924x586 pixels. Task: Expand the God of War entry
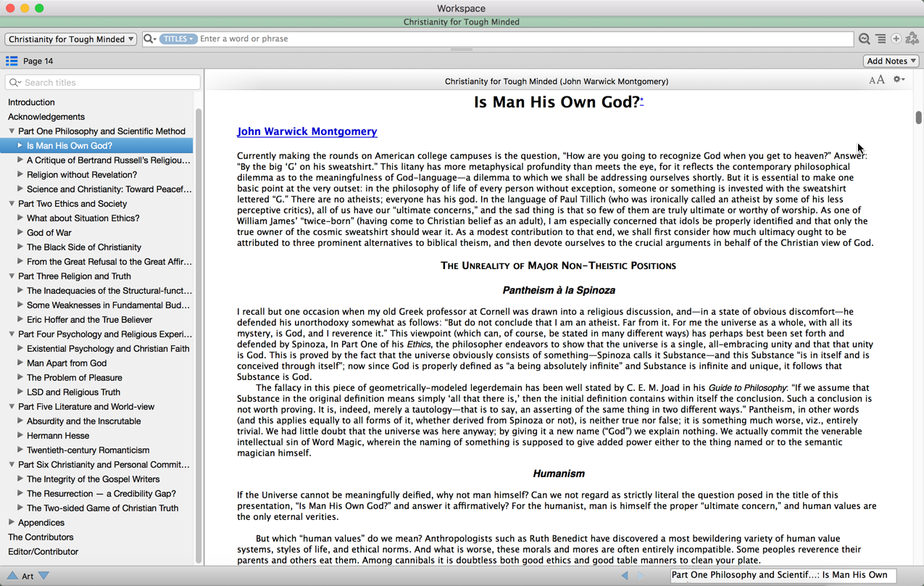coord(20,233)
